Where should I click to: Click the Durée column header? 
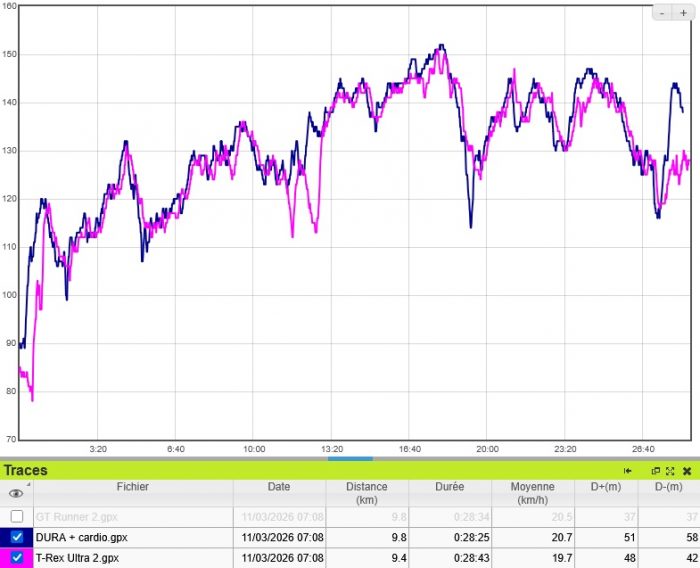pos(449,487)
